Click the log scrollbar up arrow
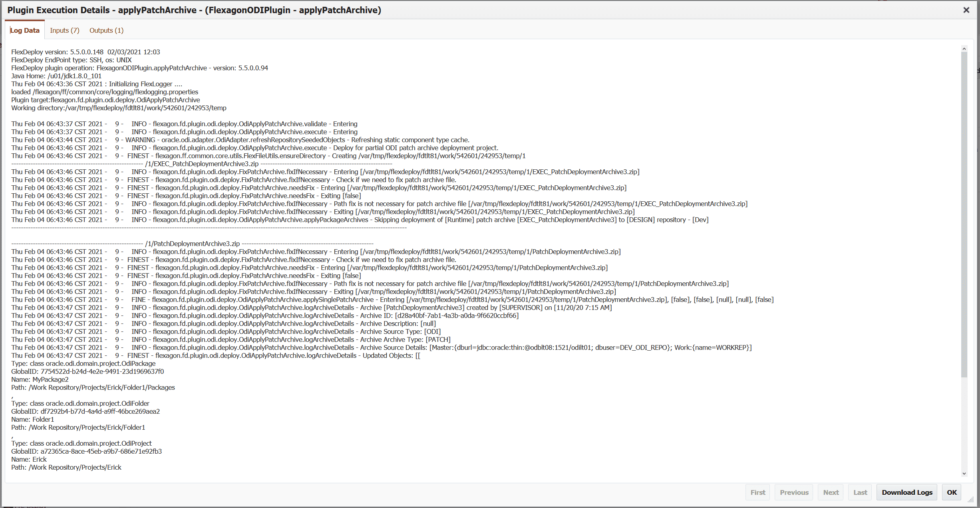Viewport: 980px width, 508px height. tap(964, 49)
